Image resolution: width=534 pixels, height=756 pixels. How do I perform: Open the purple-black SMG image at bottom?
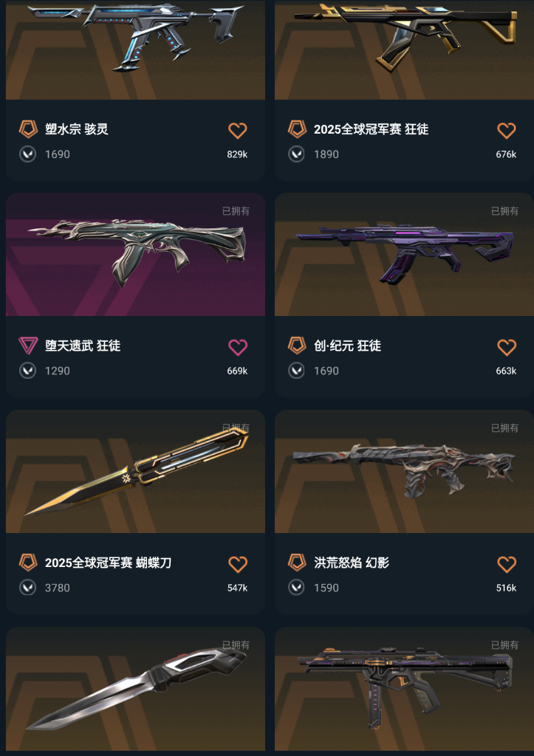404,689
